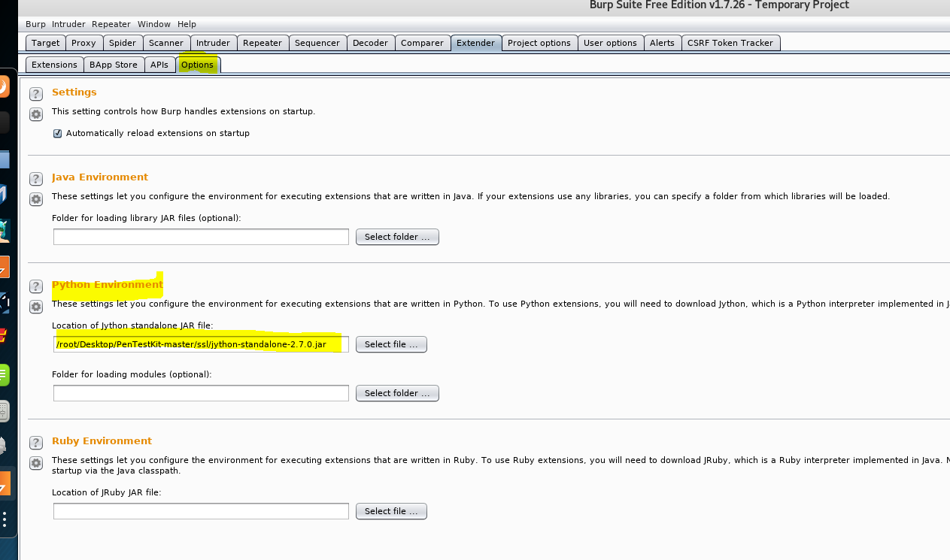950x560 pixels.
Task: Open the Window menu
Action: coord(155,24)
